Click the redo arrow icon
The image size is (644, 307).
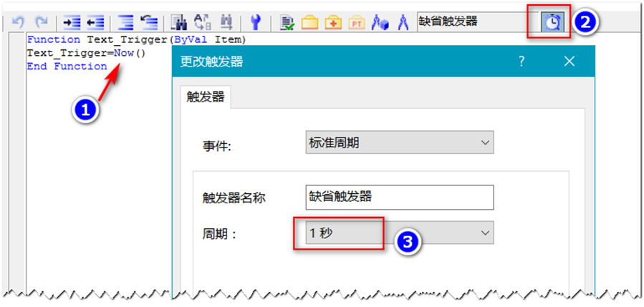(x=41, y=22)
